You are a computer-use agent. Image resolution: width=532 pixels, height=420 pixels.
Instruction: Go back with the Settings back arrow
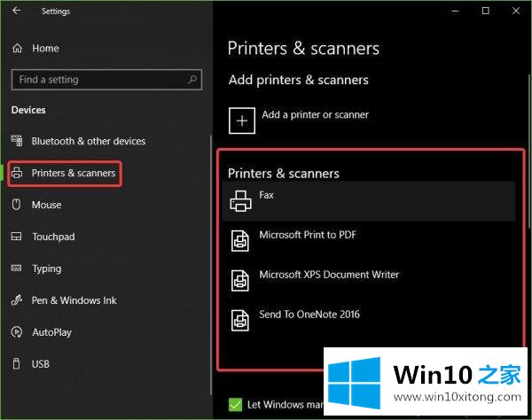(16, 11)
